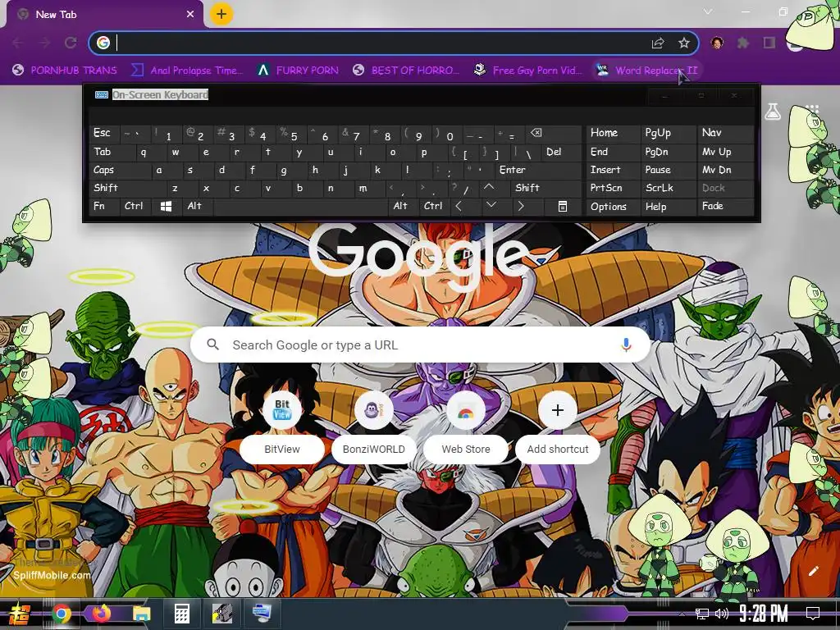The height and width of the screenshot is (630, 840).
Task: Click the Nav key on keyboard
Action: (x=725, y=133)
